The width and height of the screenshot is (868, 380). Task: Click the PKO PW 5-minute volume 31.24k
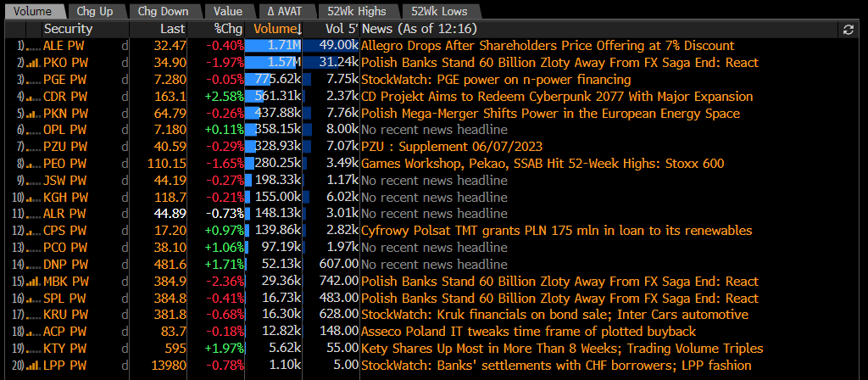[339, 63]
